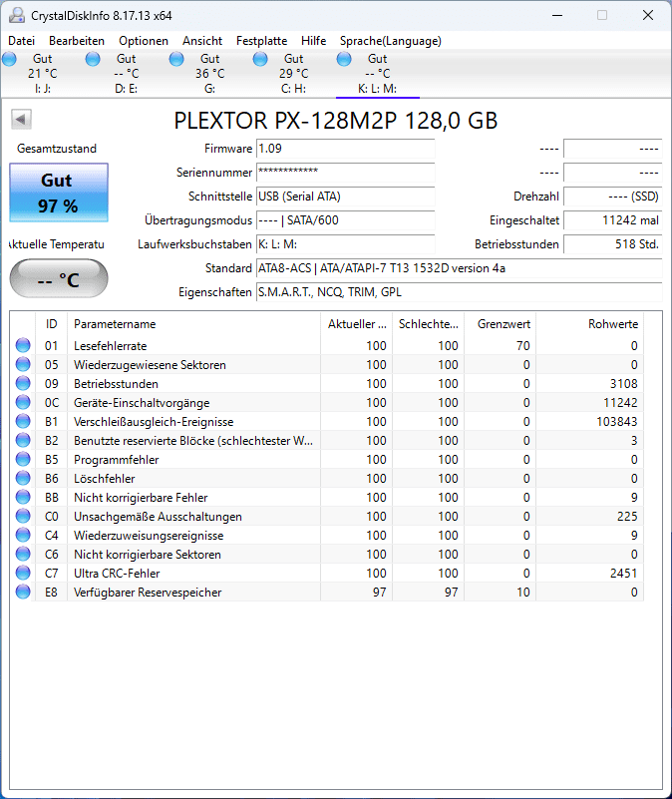This screenshot has height=799, width=672.
Task: Click status orb for Wiederzugewiesene Sektoren row
Action: click(23, 364)
